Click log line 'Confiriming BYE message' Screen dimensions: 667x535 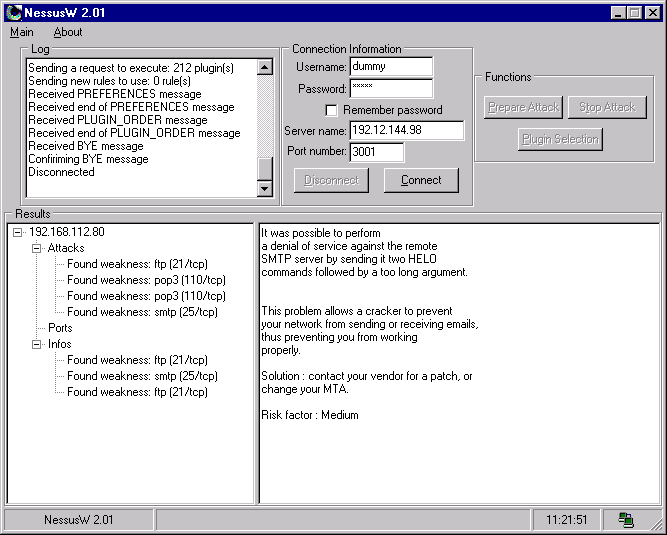(x=88, y=159)
